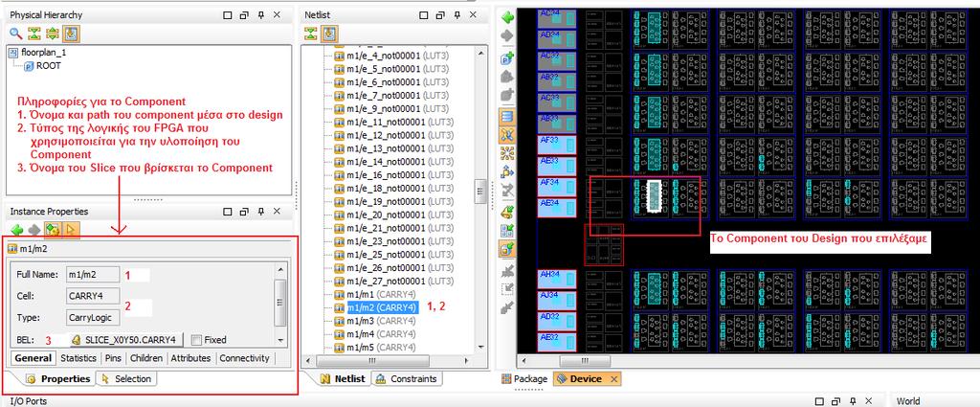This screenshot has width=980, height=407.
Task: Select I/O pad AH34 in Device view
Action: [557, 279]
